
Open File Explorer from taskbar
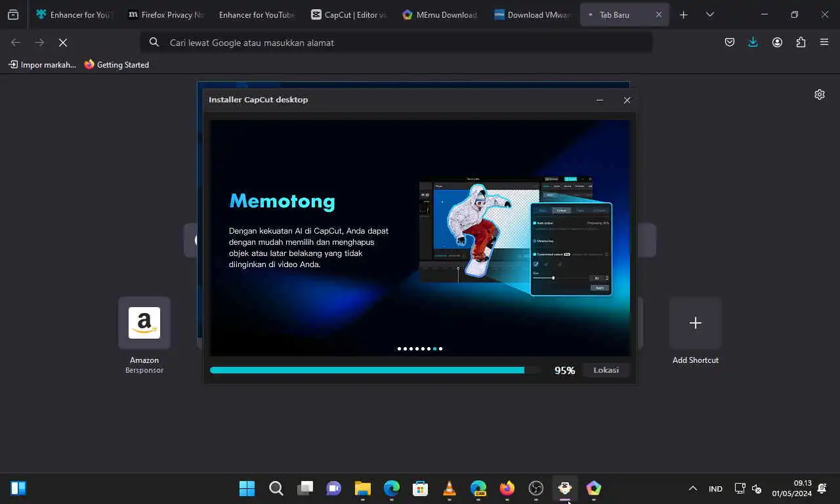coord(363,488)
